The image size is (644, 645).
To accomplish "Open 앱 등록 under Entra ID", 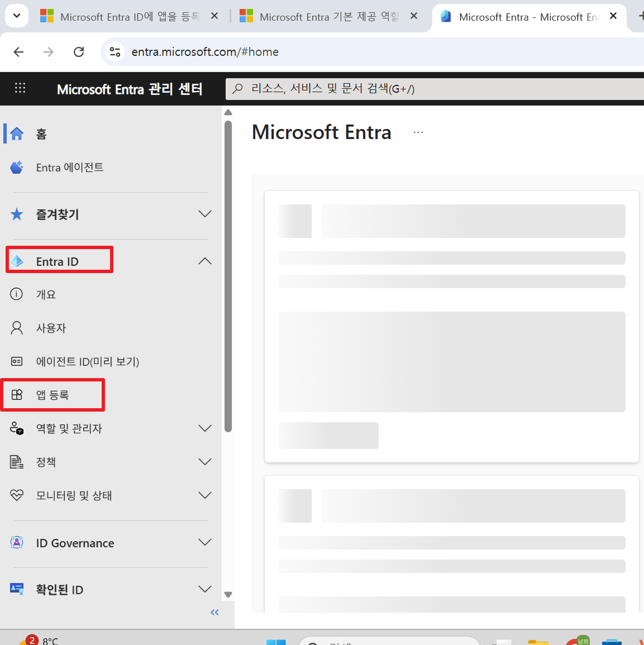I will pos(111,394).
